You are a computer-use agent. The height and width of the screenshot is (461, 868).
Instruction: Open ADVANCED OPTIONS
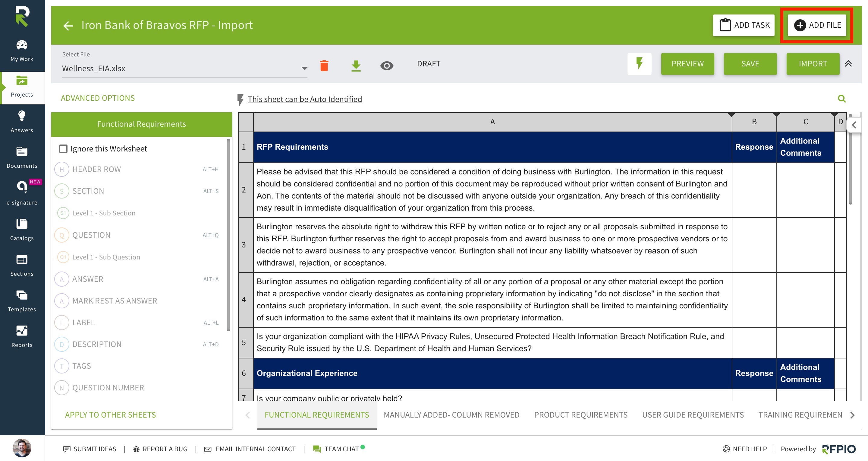98,98
